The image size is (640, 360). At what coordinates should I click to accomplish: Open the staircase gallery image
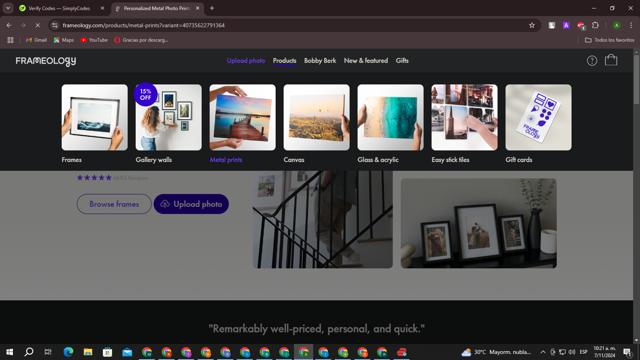point(322,220)
